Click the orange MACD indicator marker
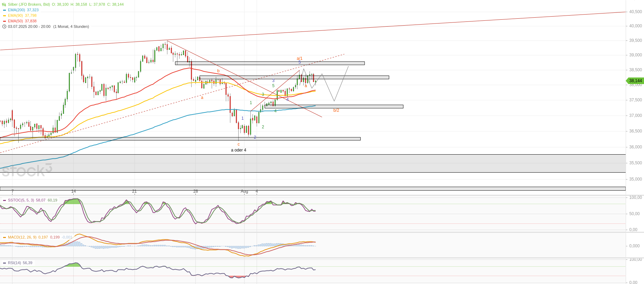 [4, 237]
